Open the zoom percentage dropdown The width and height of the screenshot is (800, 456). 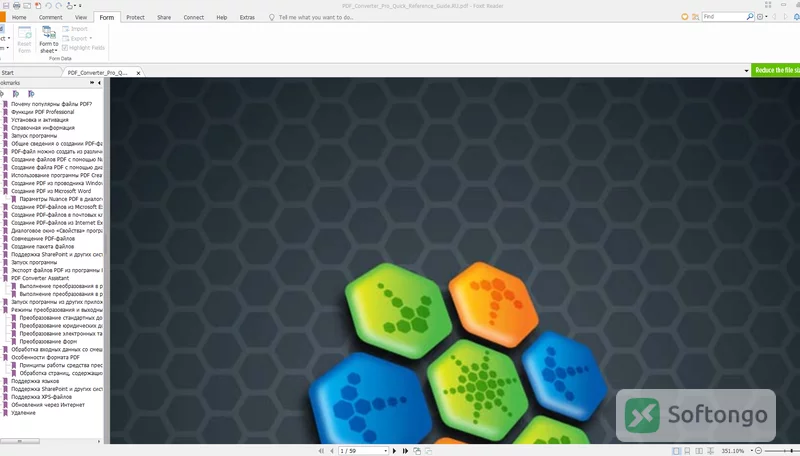click(x=751, y=451)
